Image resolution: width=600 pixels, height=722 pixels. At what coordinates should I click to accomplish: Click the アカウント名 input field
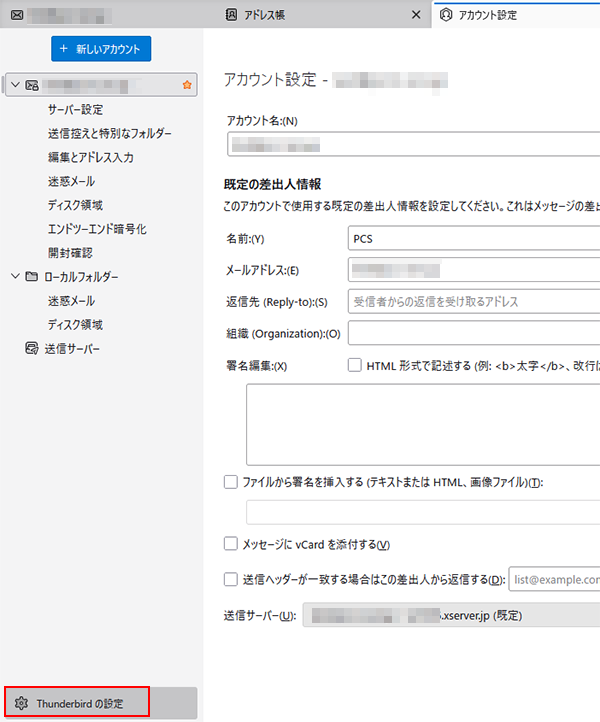point(414,144)
